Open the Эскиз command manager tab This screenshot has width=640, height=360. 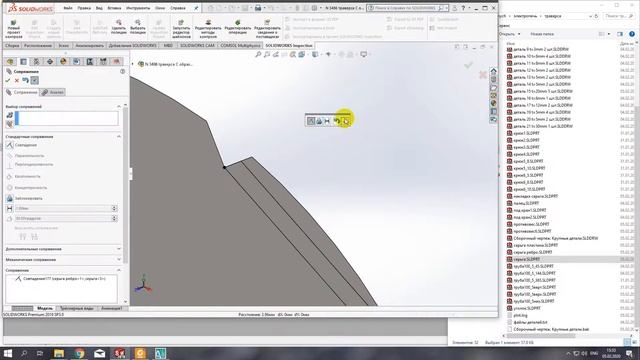click(64, 46)
